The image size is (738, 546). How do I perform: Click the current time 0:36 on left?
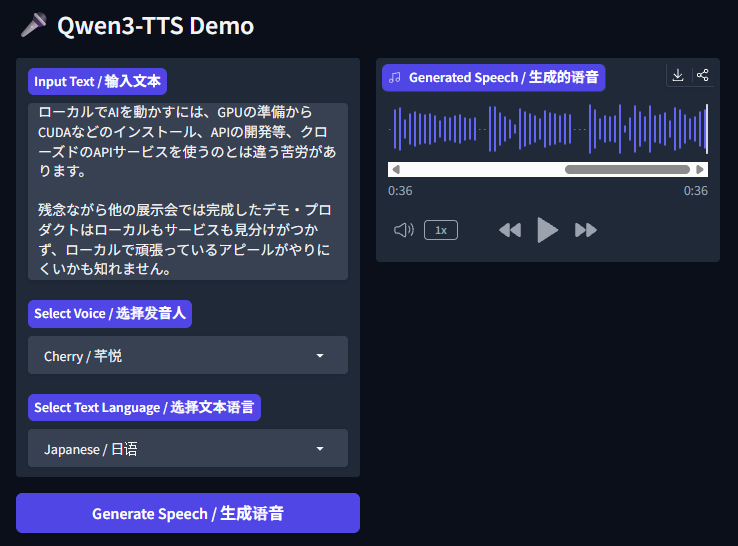400,191
